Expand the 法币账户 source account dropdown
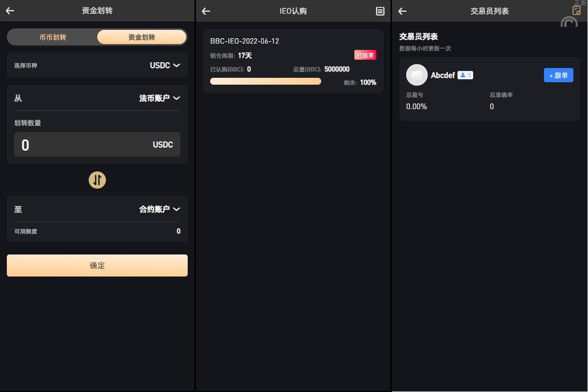The height and width of the screenshot is (392, 588). click(x=159, y=98)
